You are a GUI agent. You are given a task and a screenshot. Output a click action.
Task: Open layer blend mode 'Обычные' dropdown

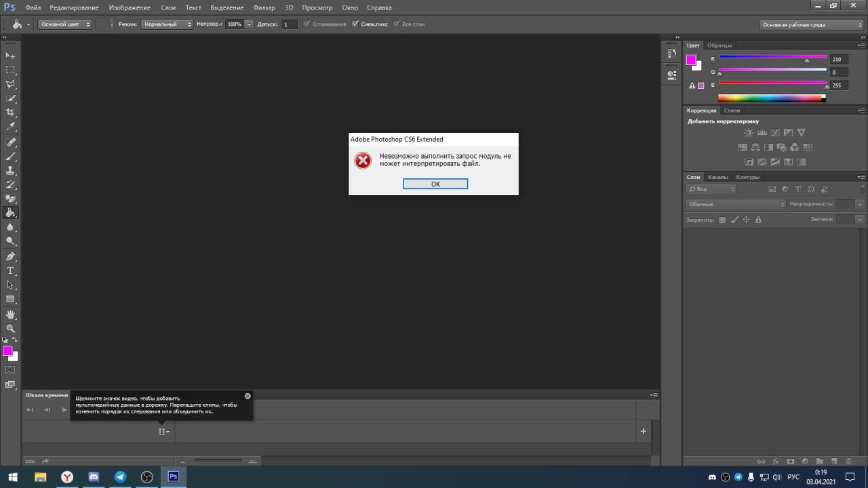pos(736,204)
